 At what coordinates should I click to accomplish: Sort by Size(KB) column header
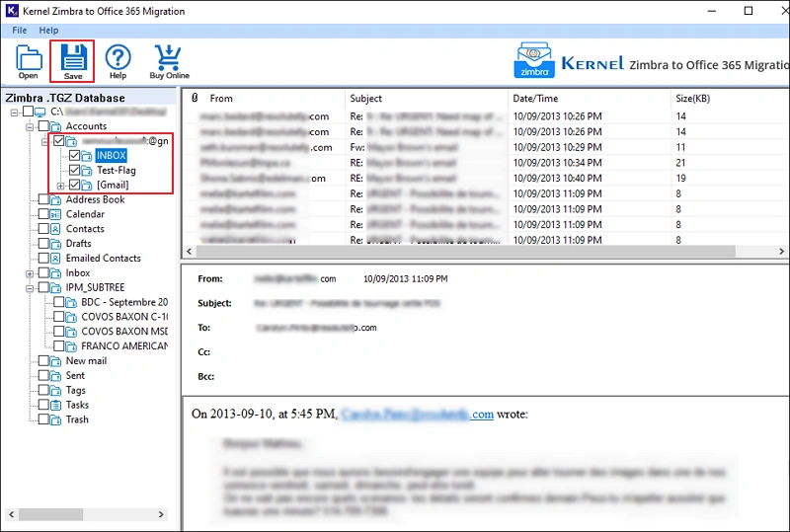(x=730, y=99)
